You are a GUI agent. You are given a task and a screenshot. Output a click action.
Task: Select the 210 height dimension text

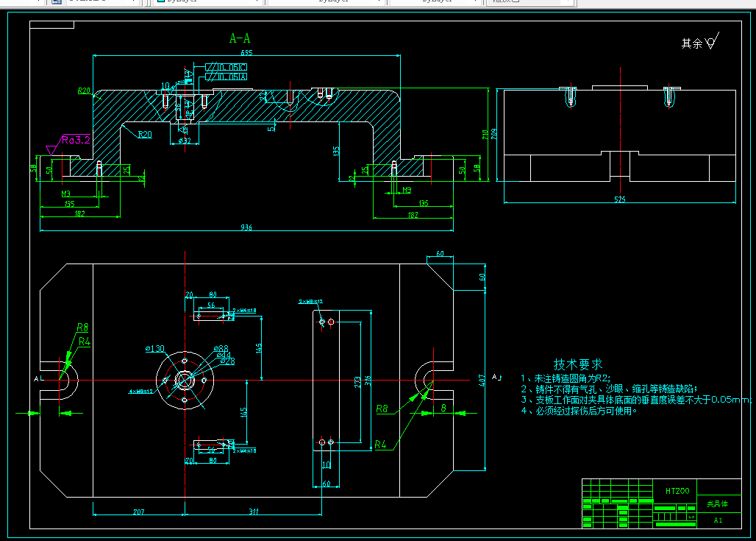click(485, 134)
